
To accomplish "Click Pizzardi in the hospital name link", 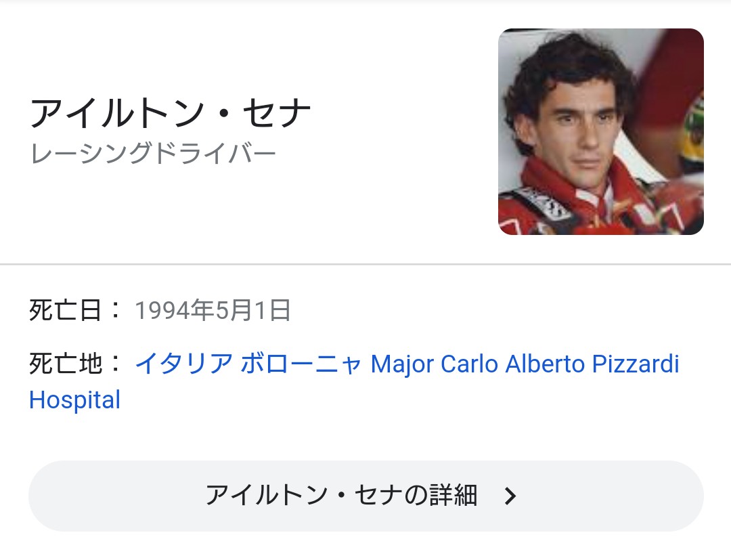I will [636, 364].
